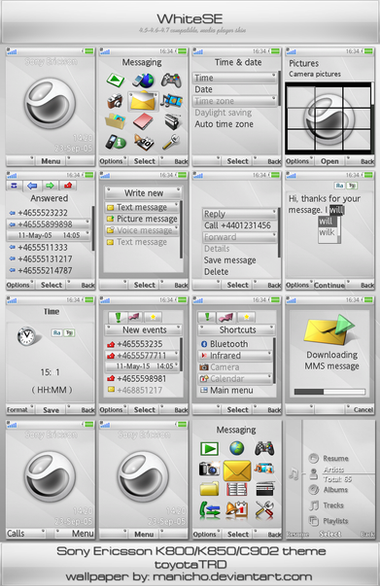
Task: Select the green play icon in the bottom menu
Action: click(x=209, y=449)
